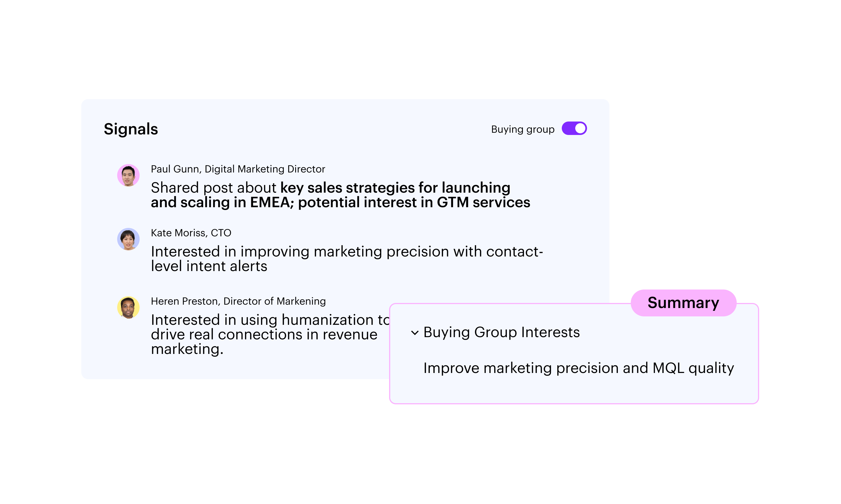Click Improve marketing precision and MQL quality

(x=579, y=368)
